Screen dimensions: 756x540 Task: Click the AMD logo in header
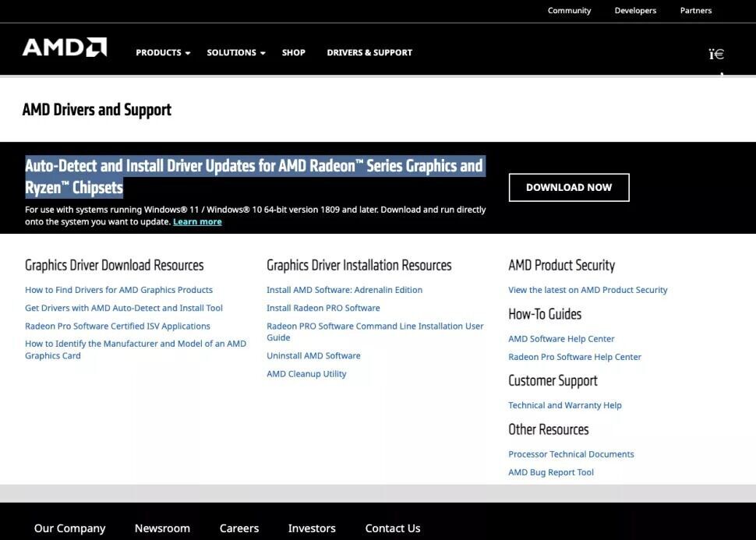[x=65, y=48]
